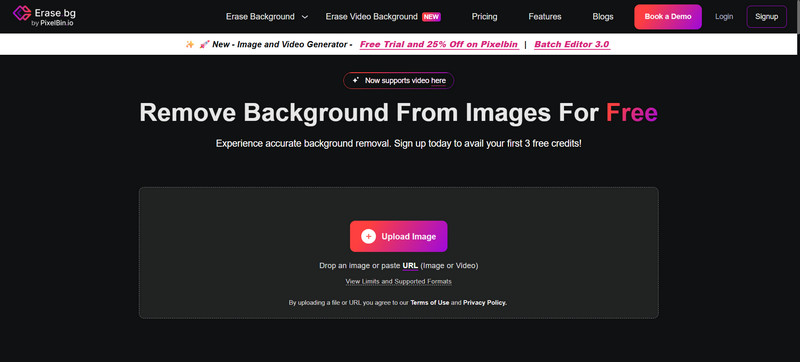Open the Privacy Policy link

click(485, 303)
